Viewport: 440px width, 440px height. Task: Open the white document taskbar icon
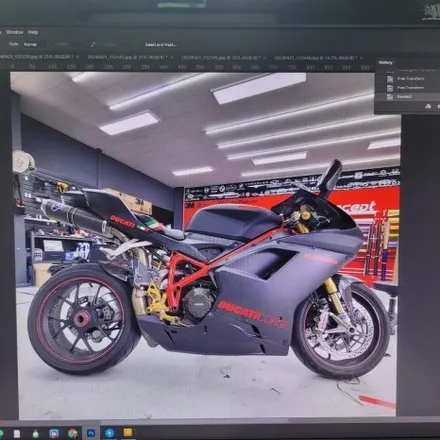pos(17,434)
